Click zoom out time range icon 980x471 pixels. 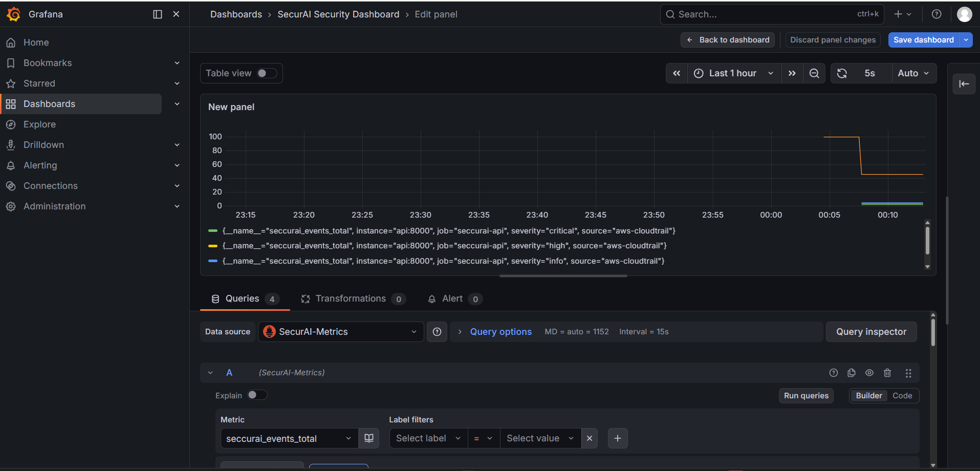(814, 73)
